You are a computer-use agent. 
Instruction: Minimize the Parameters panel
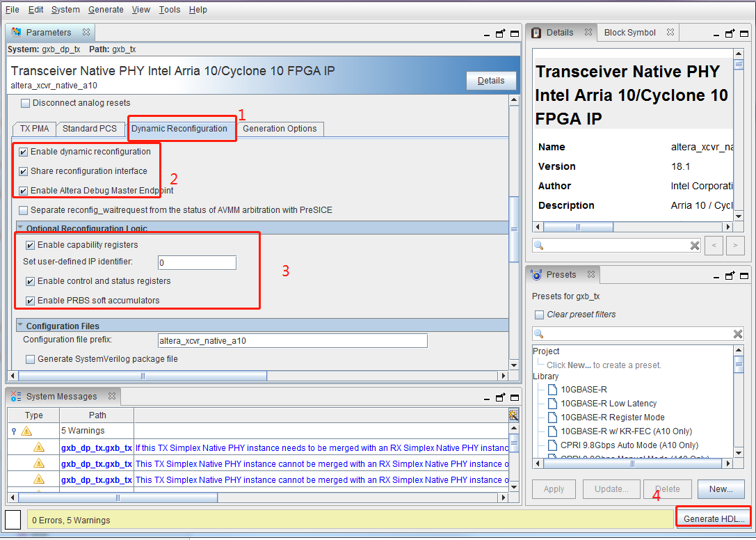coord(486,35)
